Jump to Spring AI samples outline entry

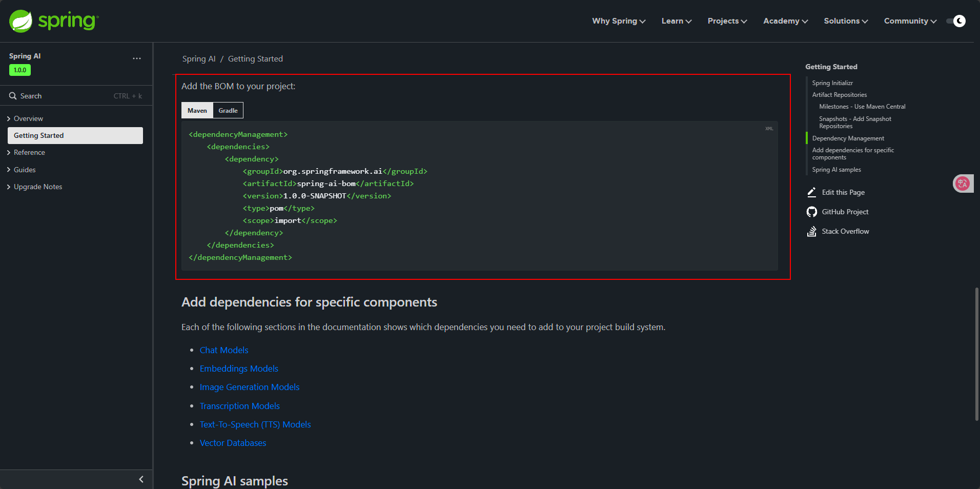tap(836, 170)
